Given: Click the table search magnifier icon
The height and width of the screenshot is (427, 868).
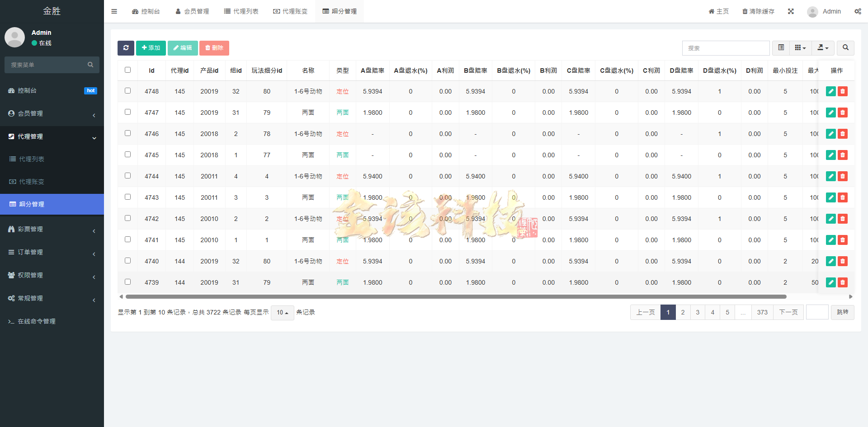Looking at the screenshot, I should [x=845, y=47].
